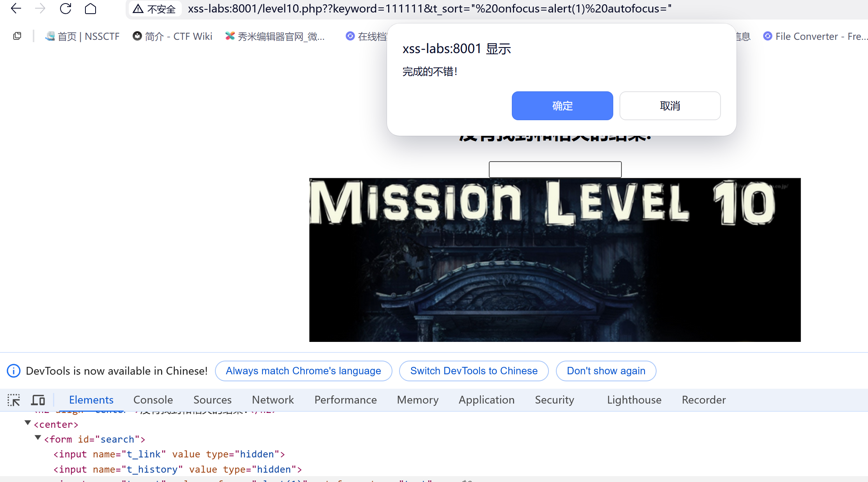The width and height of the screenshot is (868, 482).
Task: Click Don't show again button
Action: [606, 371]
